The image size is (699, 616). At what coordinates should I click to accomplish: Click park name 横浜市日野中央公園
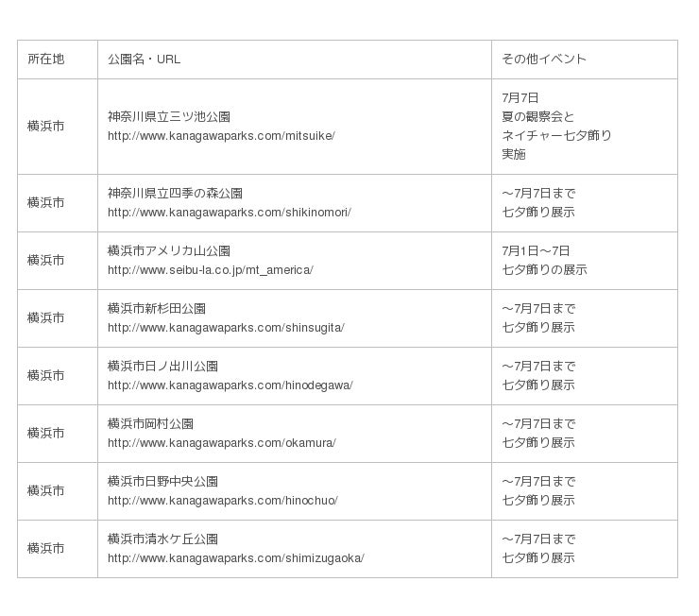click(162, 482)
